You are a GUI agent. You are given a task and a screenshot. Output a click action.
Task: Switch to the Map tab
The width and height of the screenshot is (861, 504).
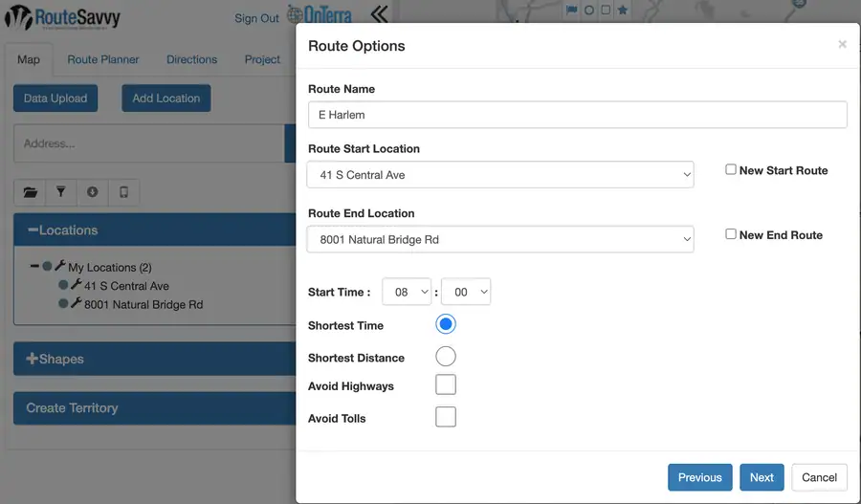click(x=29, y=59)
